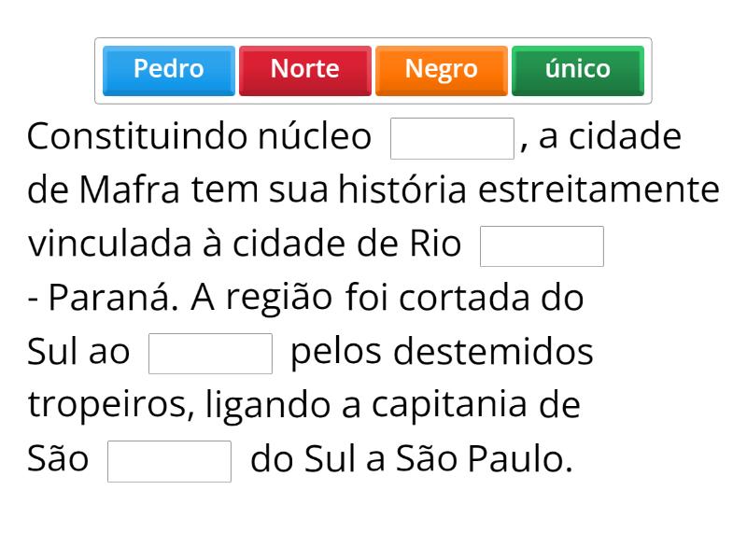Click the empty slot above "- Paraná"

[542, 246]
